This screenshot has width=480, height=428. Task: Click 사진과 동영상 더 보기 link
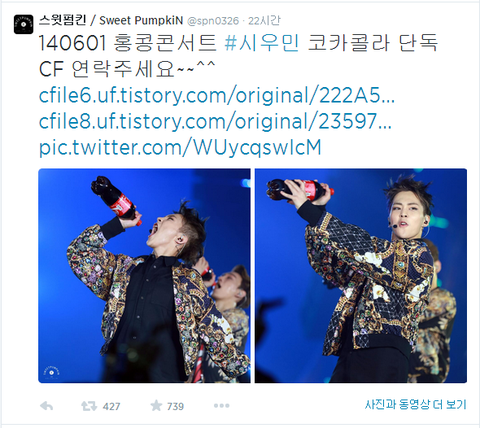415,405
